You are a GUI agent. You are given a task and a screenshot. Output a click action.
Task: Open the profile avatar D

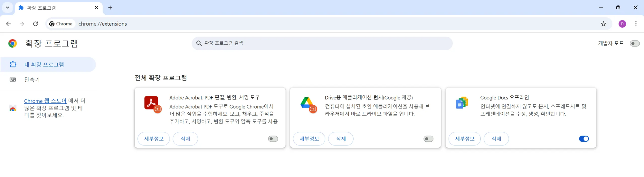[x=622, y=24]
